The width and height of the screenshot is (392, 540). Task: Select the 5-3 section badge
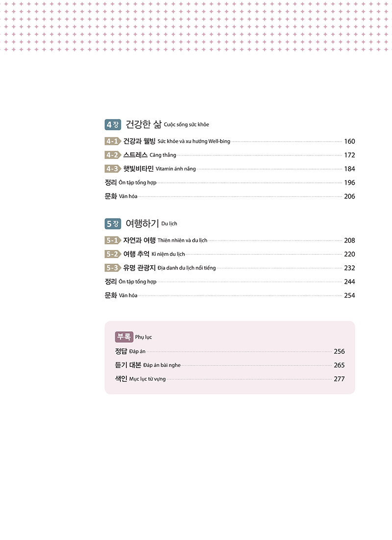tap(113, 268)
